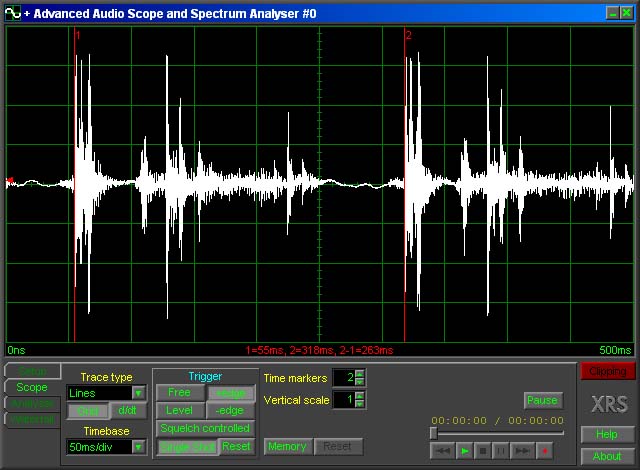Click the '0ns' time axis label

(16, 350)
